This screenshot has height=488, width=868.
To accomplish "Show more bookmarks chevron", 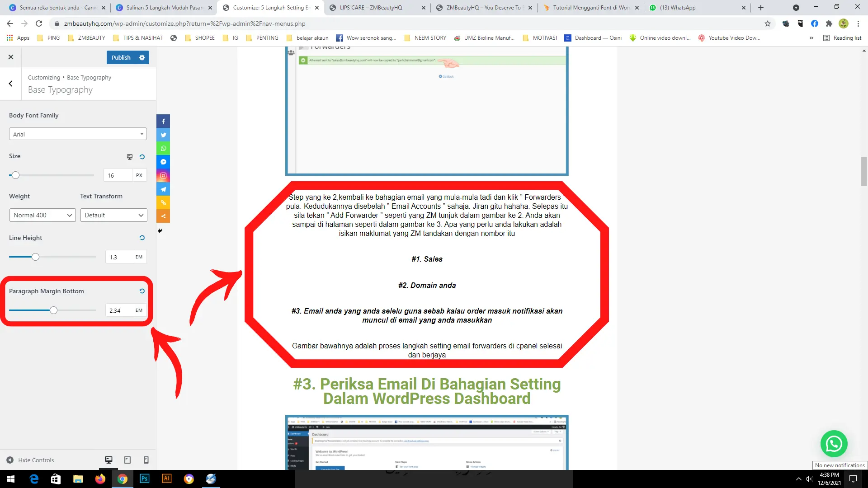I will click(x=811, y=38).
